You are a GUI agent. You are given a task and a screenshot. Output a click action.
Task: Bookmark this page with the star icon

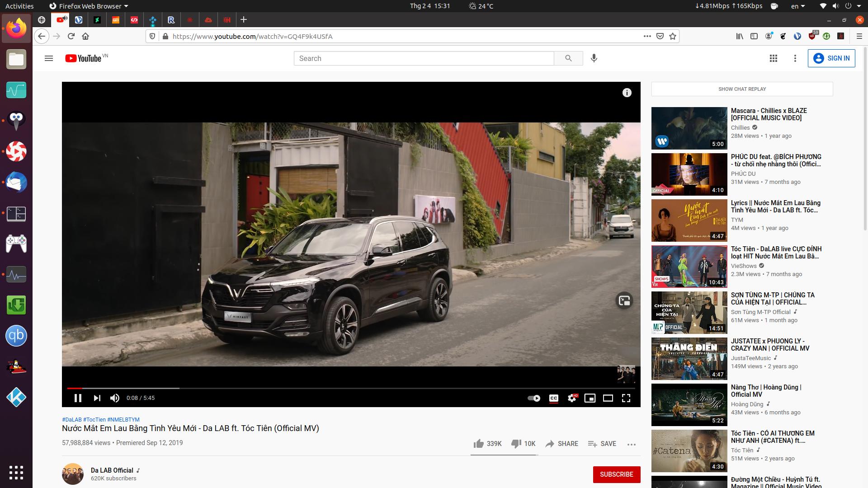673,36
